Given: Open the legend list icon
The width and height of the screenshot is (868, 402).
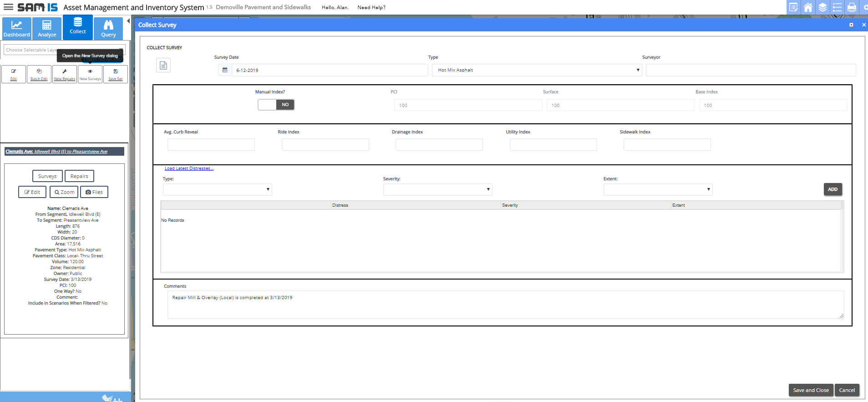Looking at the screenshot, I should [837, 7].
